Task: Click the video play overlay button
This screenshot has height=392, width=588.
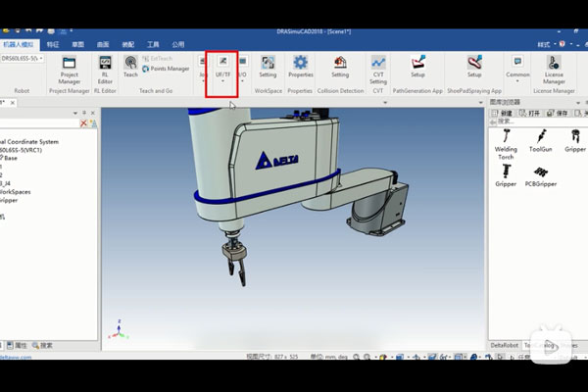Action: 551,346
